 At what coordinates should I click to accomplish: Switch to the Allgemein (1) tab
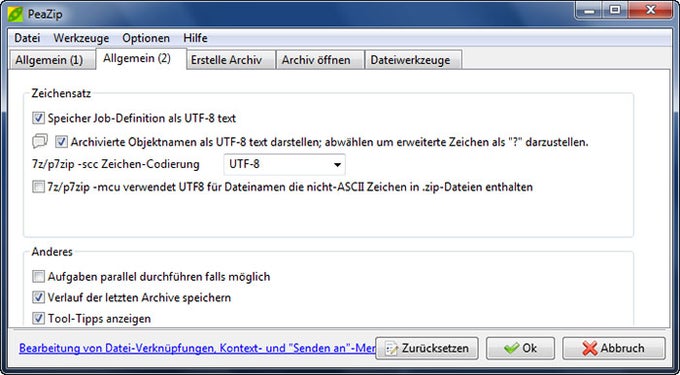pyautogui.click(x=49, y=60)
